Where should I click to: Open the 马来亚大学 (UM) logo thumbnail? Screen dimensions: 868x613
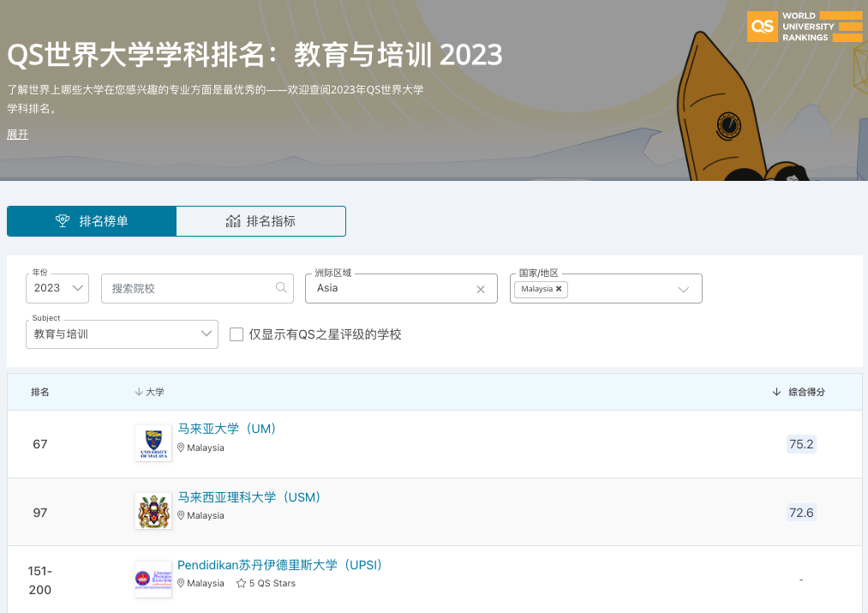click(153, 443)
